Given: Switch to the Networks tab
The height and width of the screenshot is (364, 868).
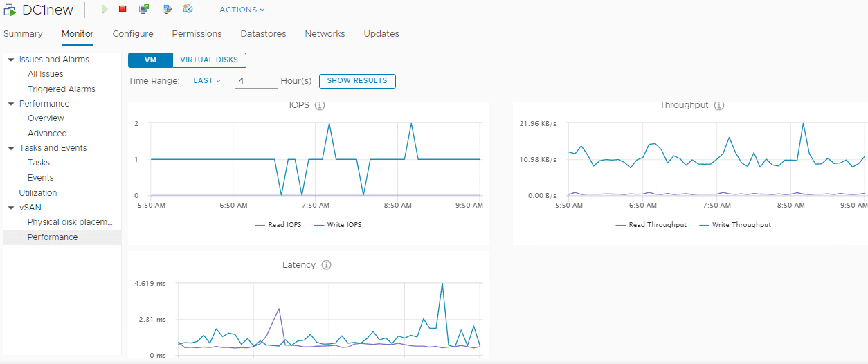Looking at the screenshot, I should tap(325, 33).
